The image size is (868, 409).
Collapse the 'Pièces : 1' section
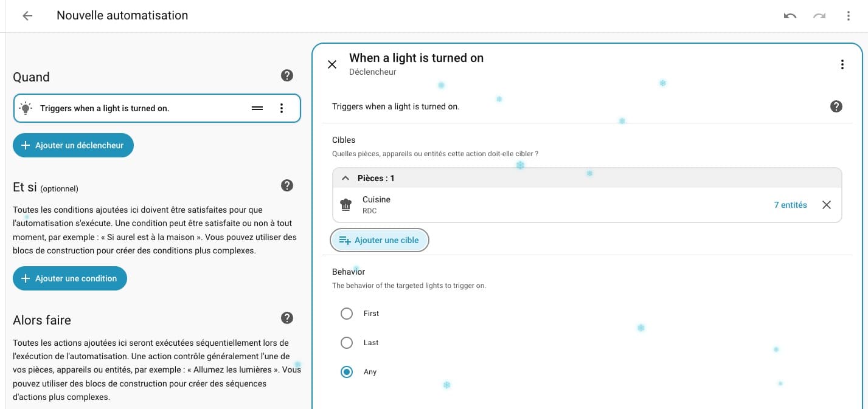coord(345,178)
